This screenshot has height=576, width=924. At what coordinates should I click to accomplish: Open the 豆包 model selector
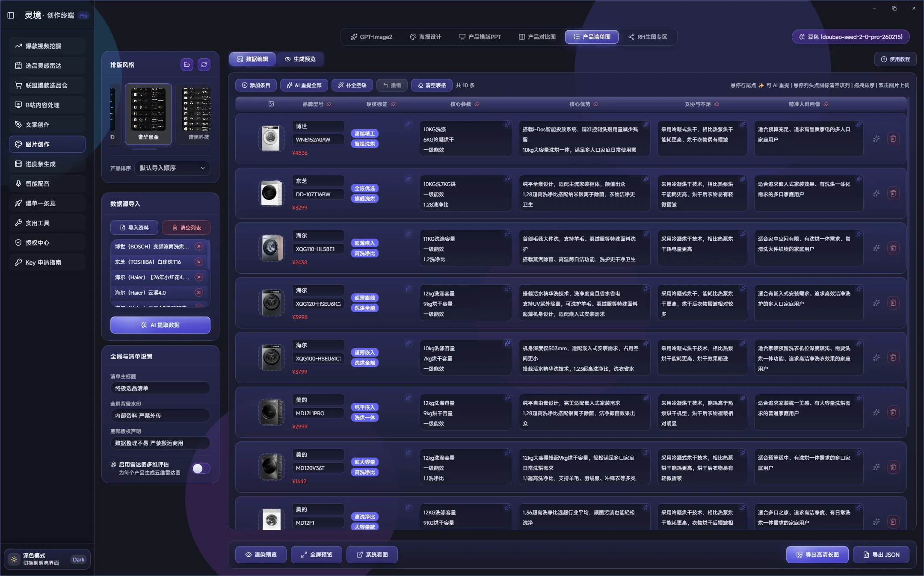[x=850, y=37]
